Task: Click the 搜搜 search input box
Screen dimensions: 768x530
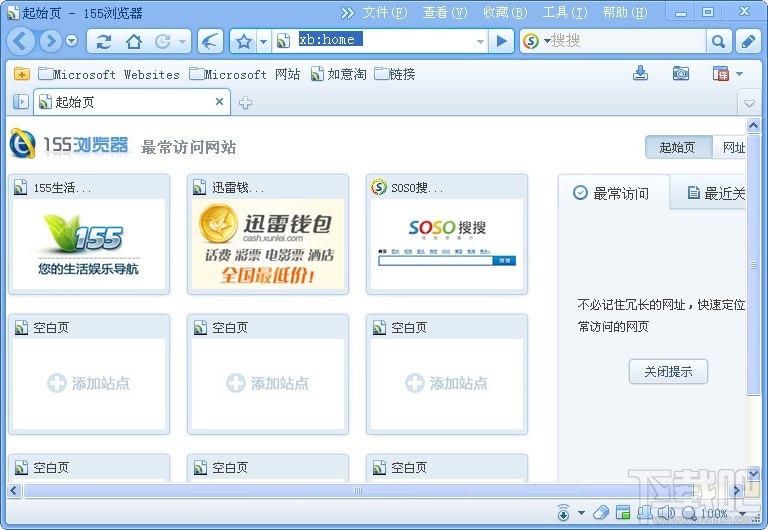Action: point(628,41)
